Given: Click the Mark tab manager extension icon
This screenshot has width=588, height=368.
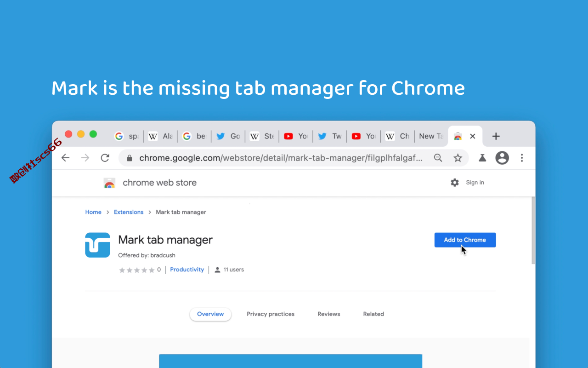Looking at the screenshot, I should 97,245.
